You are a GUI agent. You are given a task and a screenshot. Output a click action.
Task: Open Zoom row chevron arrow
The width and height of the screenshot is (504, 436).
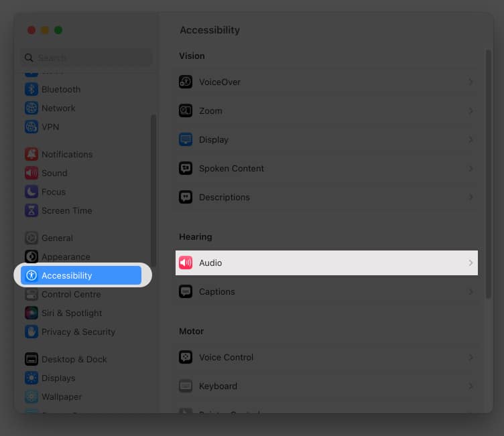(470, 111)
